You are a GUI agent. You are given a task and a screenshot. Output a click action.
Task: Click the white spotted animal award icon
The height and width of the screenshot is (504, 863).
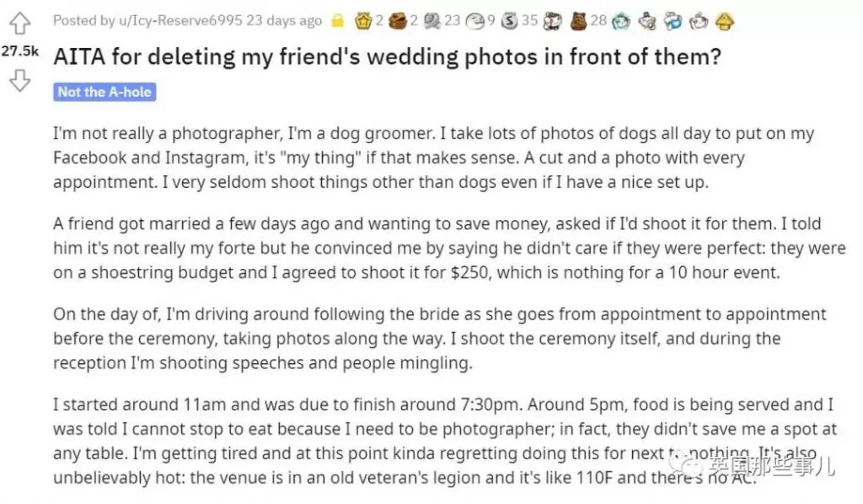552,21
